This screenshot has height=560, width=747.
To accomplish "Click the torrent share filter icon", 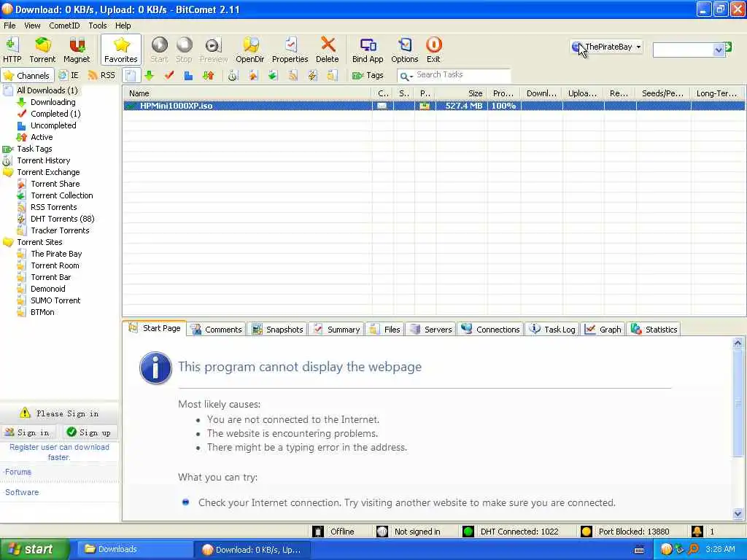I will click(x=252, y=75).
